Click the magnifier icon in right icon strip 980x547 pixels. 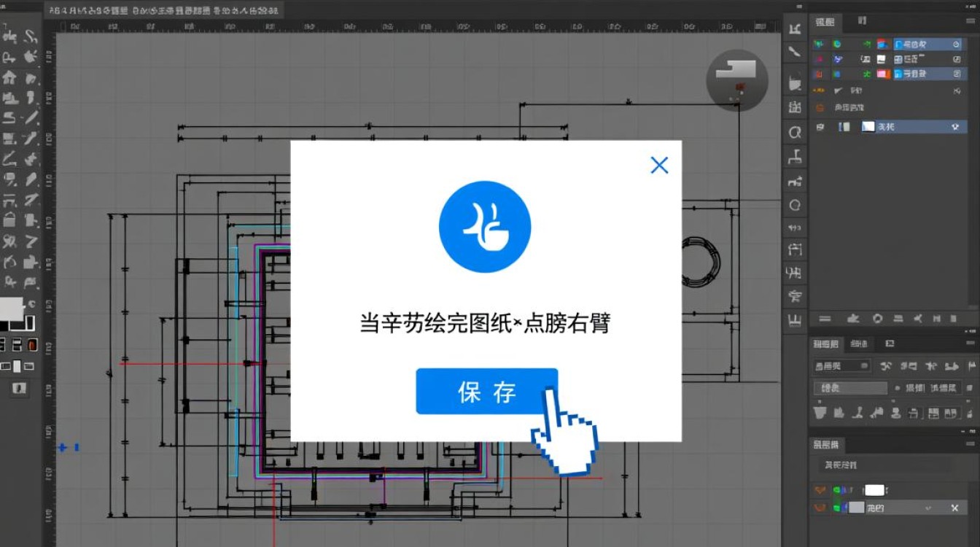coord(795,133)
